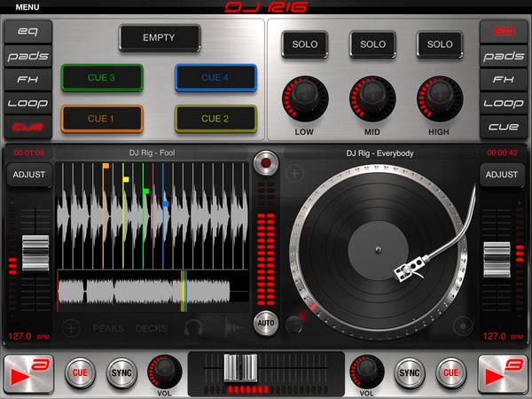
Task: Click the right deck pitch fader handle
Action: click(x=497, y=260)
